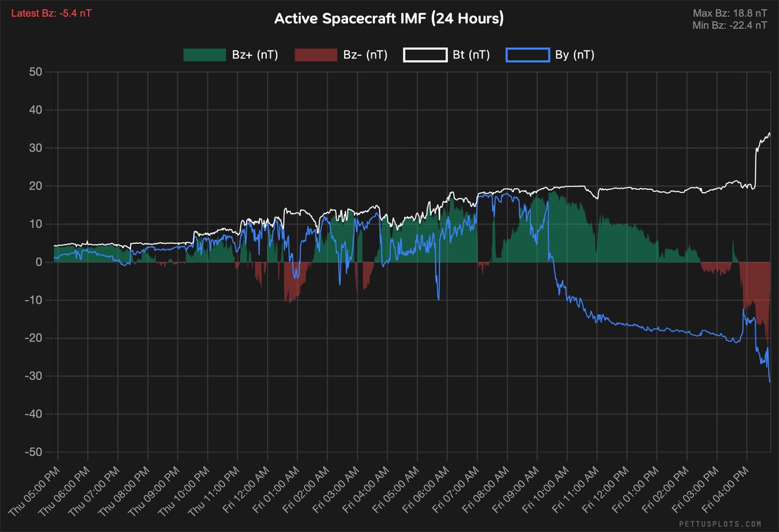Toggle the Bt (nT) legend item

(446, 55)
